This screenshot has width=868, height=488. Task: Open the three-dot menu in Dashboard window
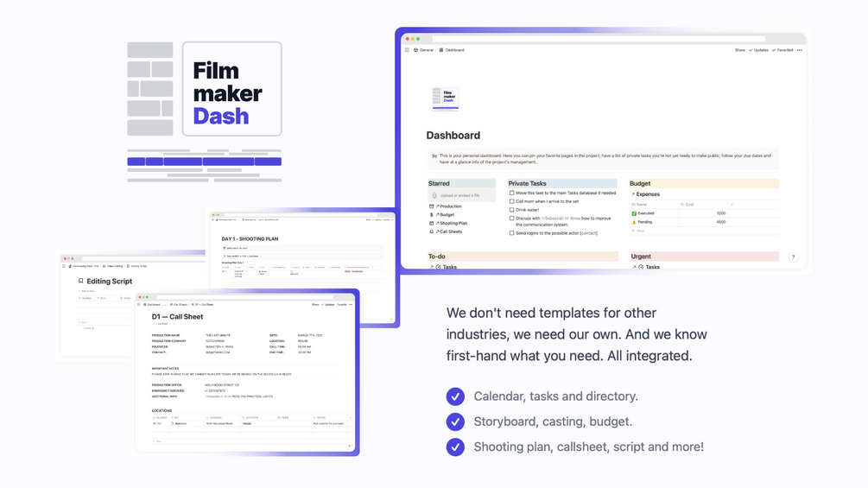point(800,50)
